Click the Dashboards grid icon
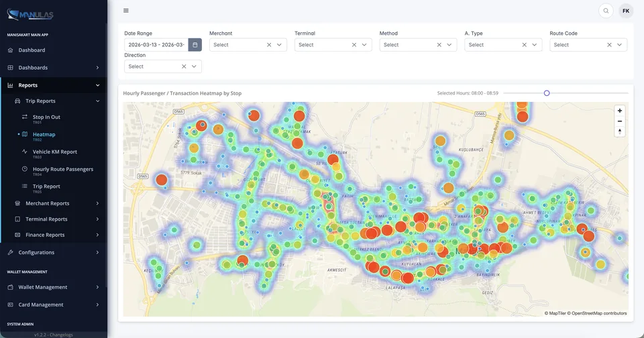Viewport: 644px width, 338px height. [10, 67]
